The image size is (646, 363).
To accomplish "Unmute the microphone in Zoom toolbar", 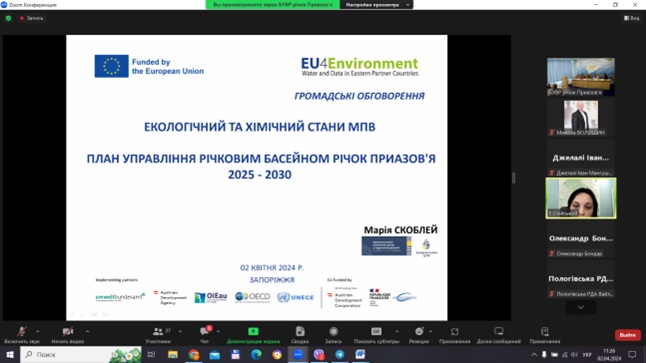I will click(x=22, y=331).
